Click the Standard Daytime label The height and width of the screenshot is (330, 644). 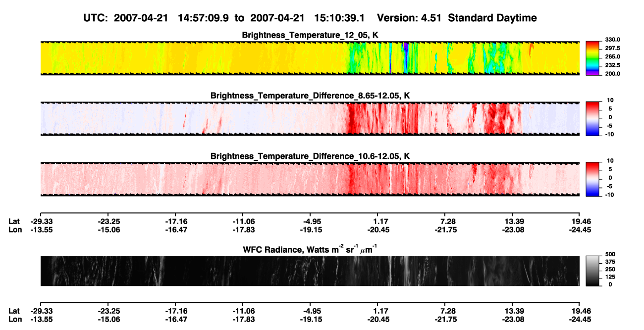pyautogui.click(x=491, y=18)
